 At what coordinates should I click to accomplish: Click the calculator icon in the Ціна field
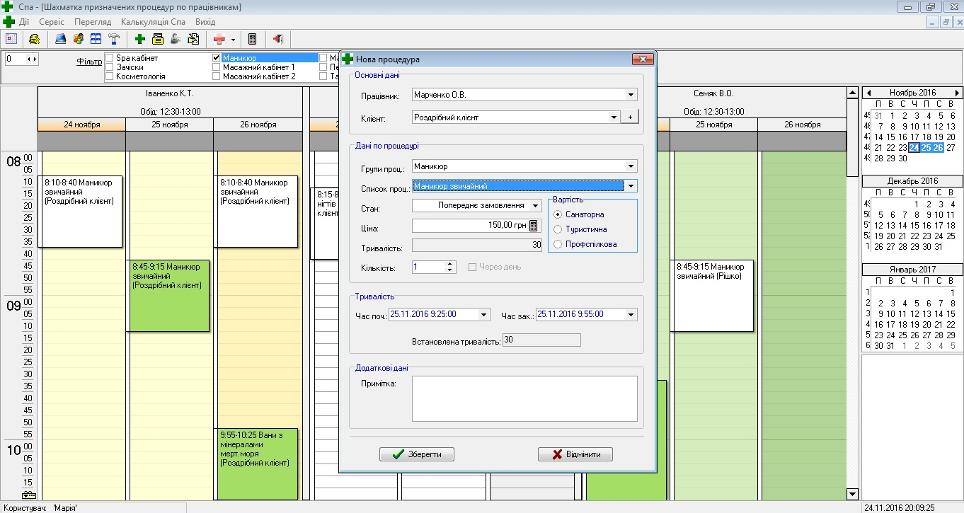click(x=534, y=226)
